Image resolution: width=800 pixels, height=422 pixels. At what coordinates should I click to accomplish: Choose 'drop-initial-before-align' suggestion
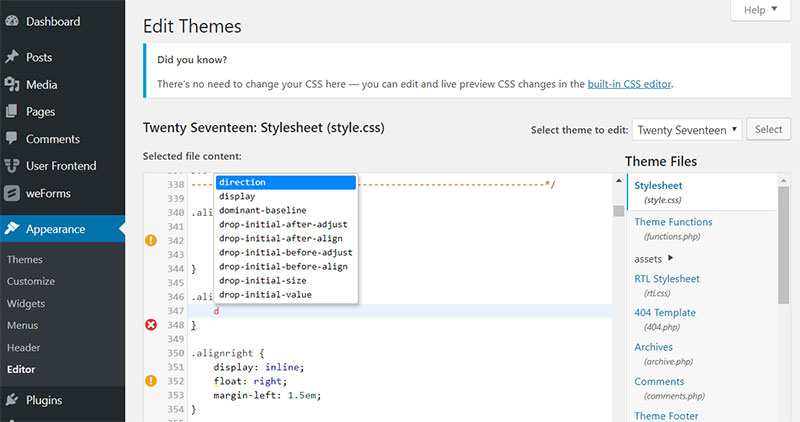pos(286,266)
